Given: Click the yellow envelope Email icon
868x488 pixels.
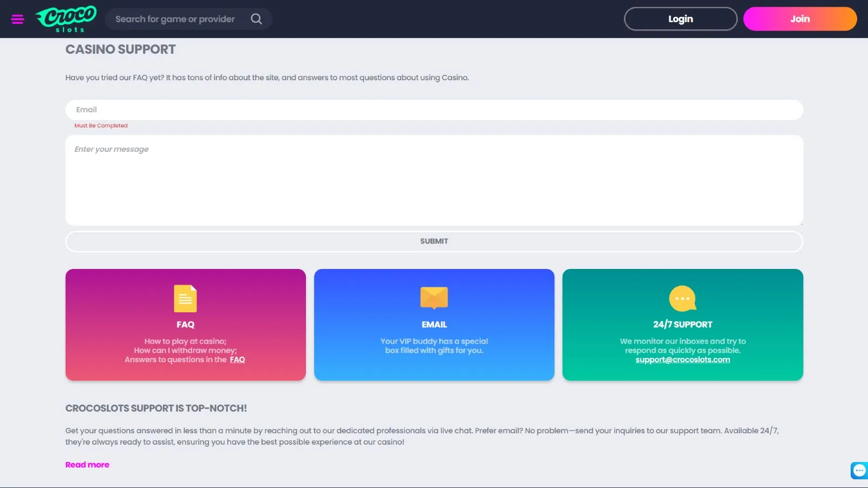Looking at the screenshot, I should pos(434,298).
